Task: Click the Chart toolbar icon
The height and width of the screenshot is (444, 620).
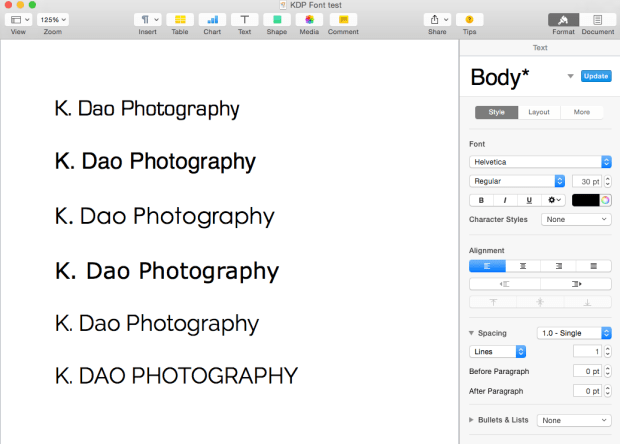Action: pos(212,19)
